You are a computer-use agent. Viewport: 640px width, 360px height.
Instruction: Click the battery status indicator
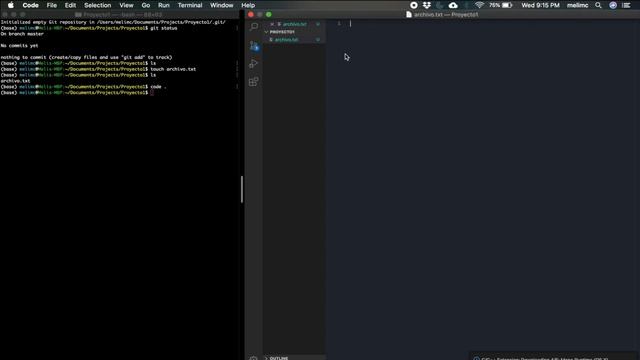point(501,5)
